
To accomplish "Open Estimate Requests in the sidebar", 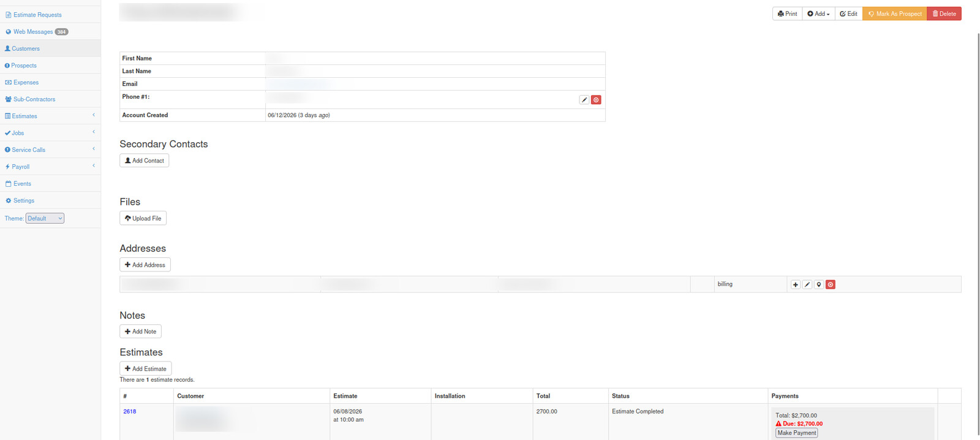I will 37,15.
